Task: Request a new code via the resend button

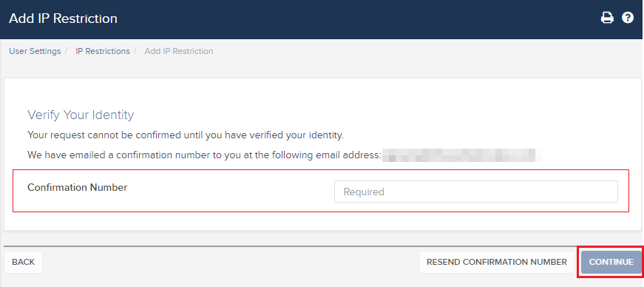Action: click(497, 263)
